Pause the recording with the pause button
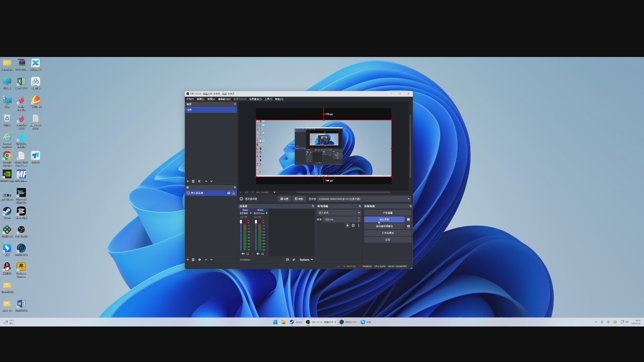The height and width of the screenshot is (362, 644). coord(408,220)
